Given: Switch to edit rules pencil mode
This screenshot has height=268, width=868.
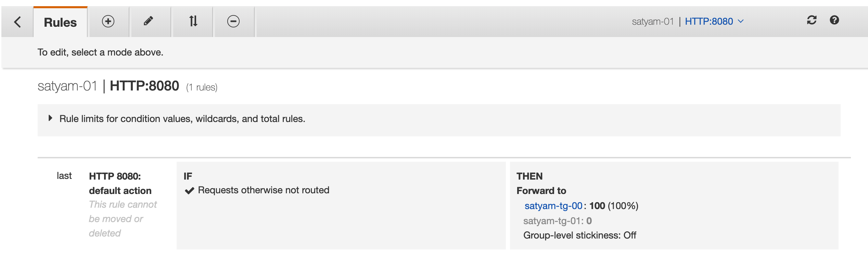Looking at the screenshot, I should [x=148, y=21].
